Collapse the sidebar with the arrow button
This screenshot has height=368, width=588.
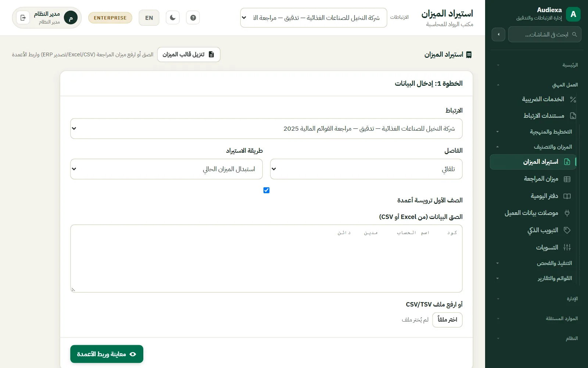click(x=498, y=35)
